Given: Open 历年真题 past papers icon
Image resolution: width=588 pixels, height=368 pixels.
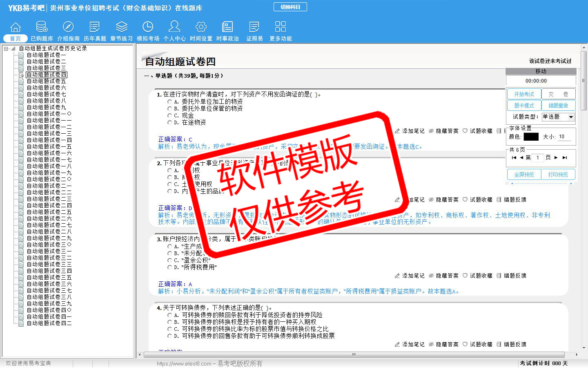Looking at the screenshot, I should 95,27.
